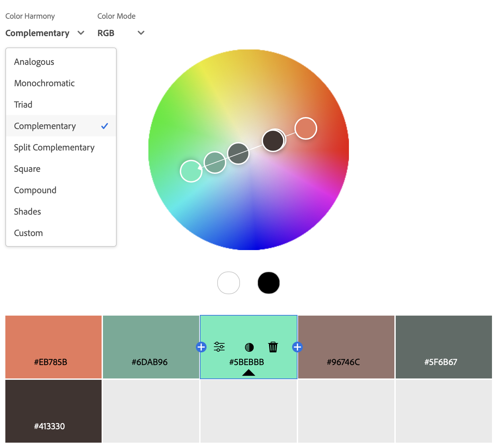This screenshot has height=448, width=500.
Task: Add color left of #5BEBBB swatch
Action: click(x=201, y=347)
